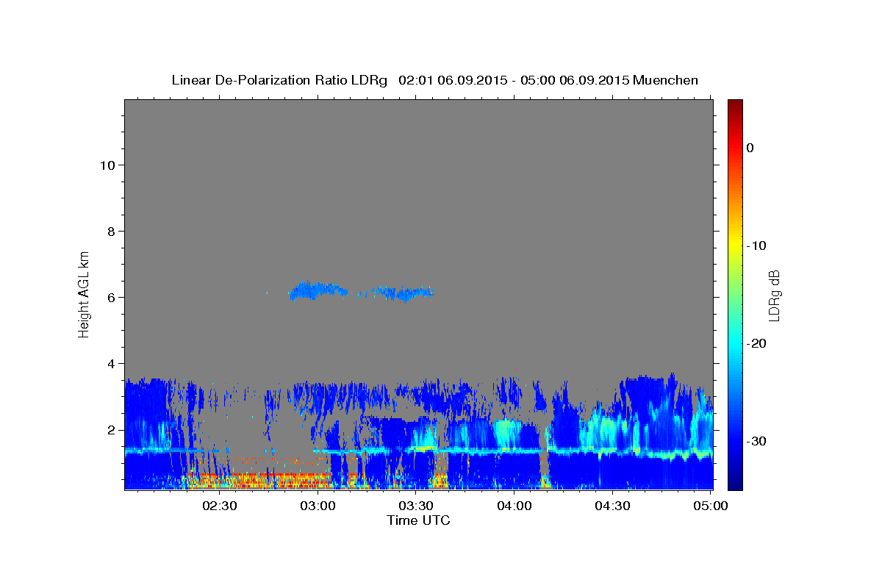Click the light blue cloud patch at 6 km
The height and width of the screenshot is (588, 882).
(318, 290)
